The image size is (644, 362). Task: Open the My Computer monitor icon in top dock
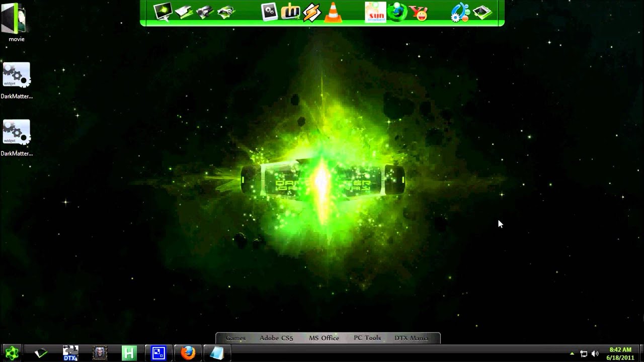[x=163, y=11]
